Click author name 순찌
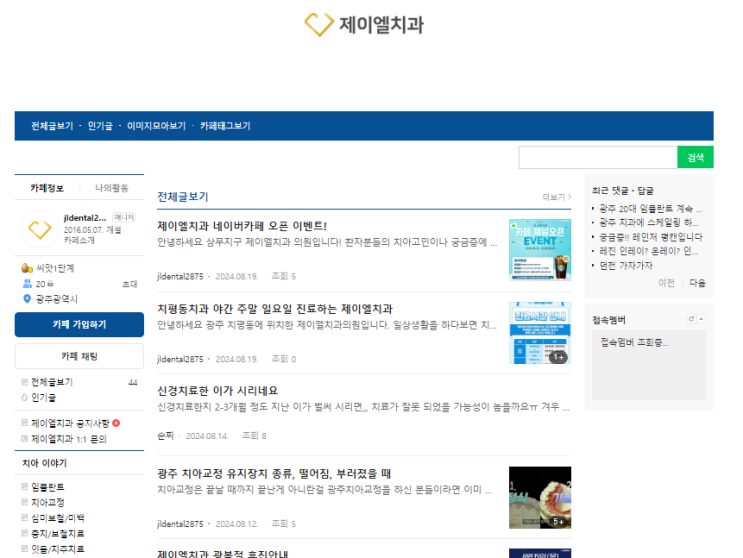 pos(165,436)
